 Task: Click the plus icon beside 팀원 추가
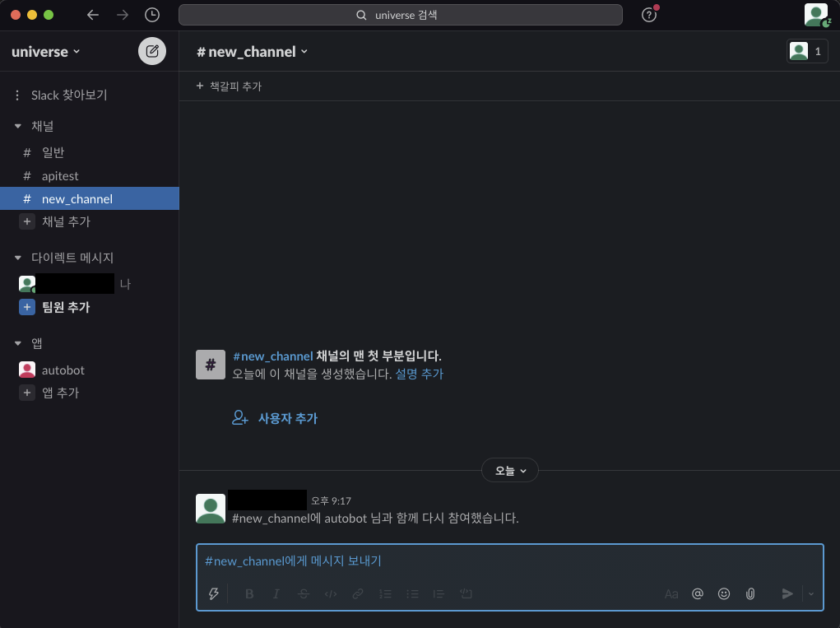(x=27, y=307)
